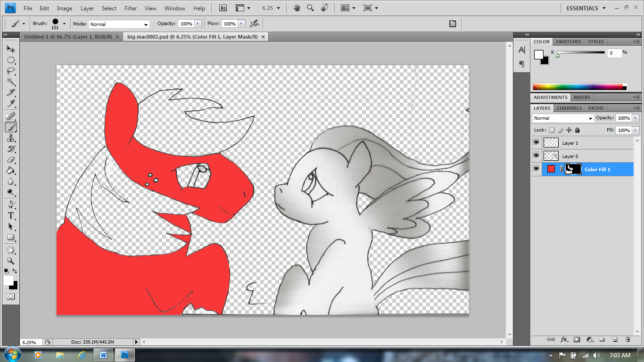Image resolution: width=644 pixels, height=362 pixels.
Task: Add a layer mask from Layers panel
Action: 577,339
